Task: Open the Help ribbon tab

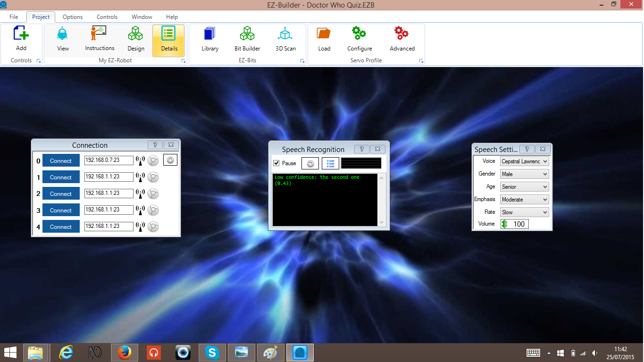Action: coord(172,17)
